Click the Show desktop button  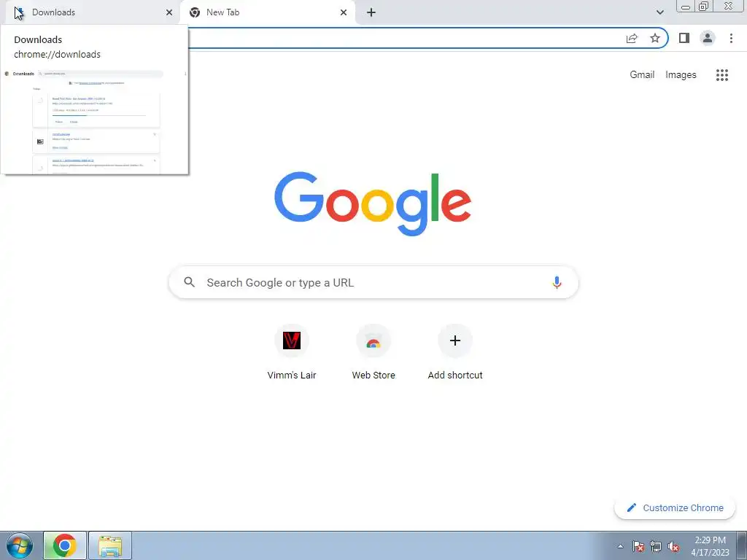point(742,545)
